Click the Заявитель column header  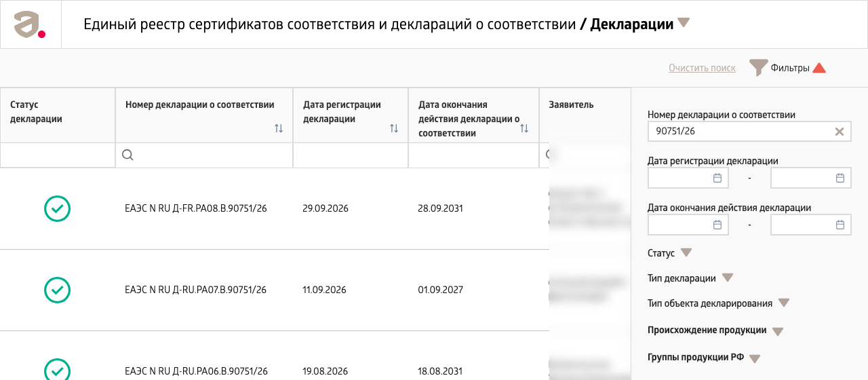coord(571,104)
